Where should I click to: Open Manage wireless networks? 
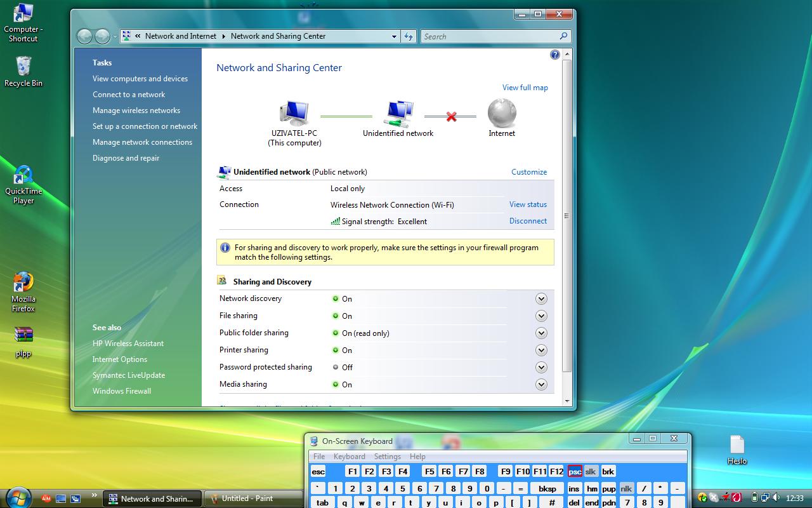(x=136, y=110)
